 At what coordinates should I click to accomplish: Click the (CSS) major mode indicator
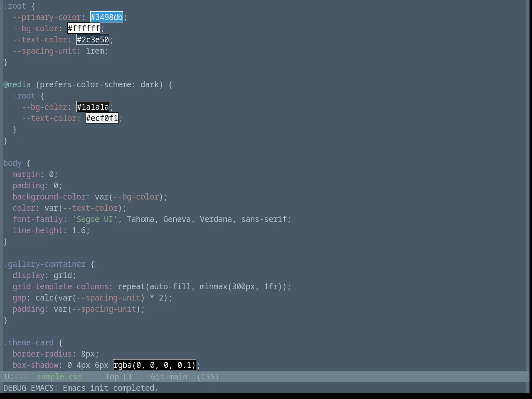point(208,377)
